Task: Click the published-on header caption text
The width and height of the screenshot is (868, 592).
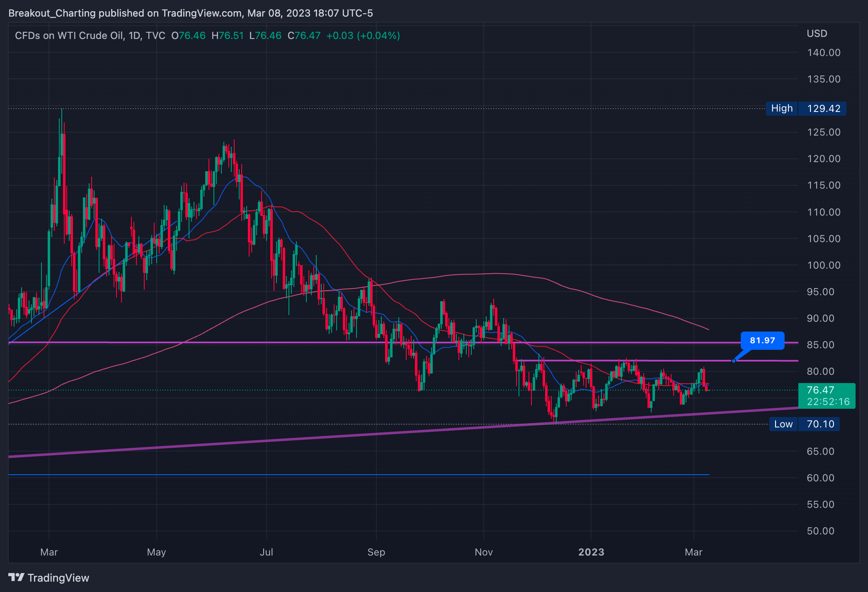Action: tap(191, 13)
